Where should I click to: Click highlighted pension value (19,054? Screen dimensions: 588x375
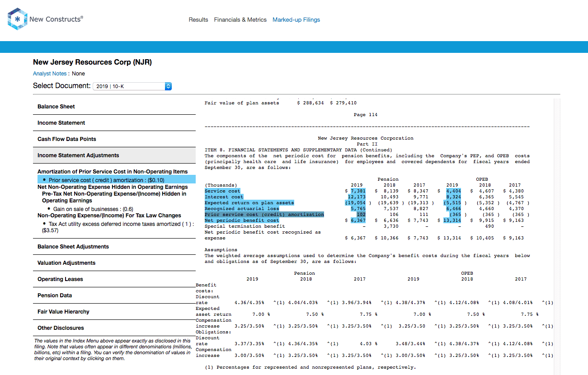click(x=355, y=203)
